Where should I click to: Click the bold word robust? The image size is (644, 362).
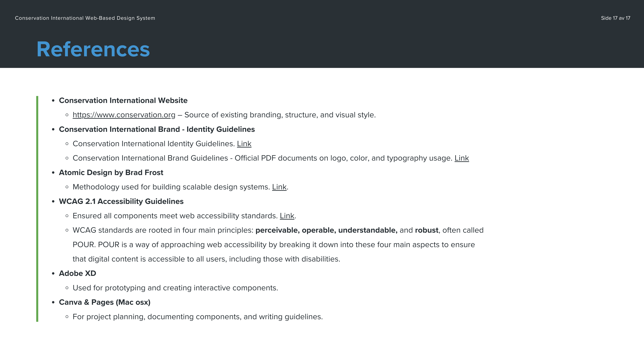427,230
